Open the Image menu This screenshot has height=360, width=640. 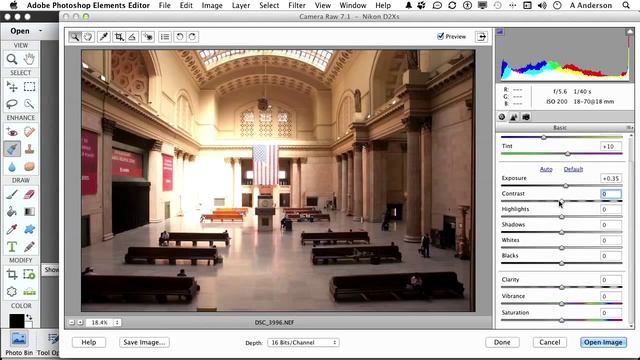212,5
